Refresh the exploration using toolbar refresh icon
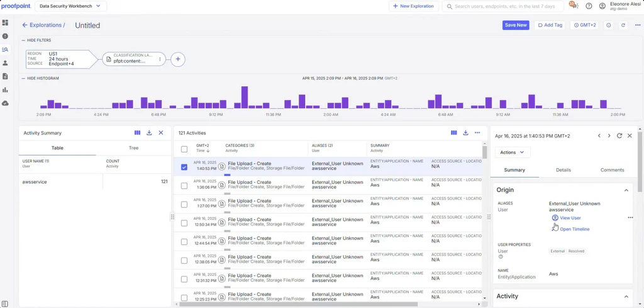 point(623,25)
